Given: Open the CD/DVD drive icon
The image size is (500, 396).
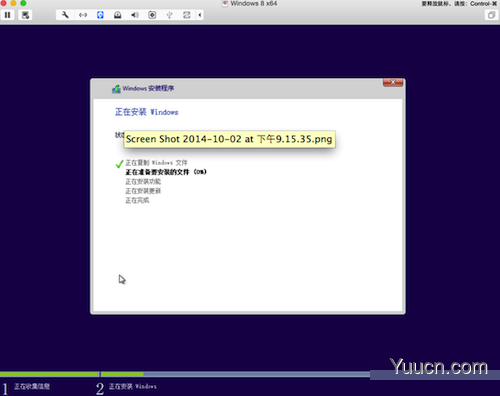Looking at the screenshot, I should pyautogui.click(x=118, y=15).
